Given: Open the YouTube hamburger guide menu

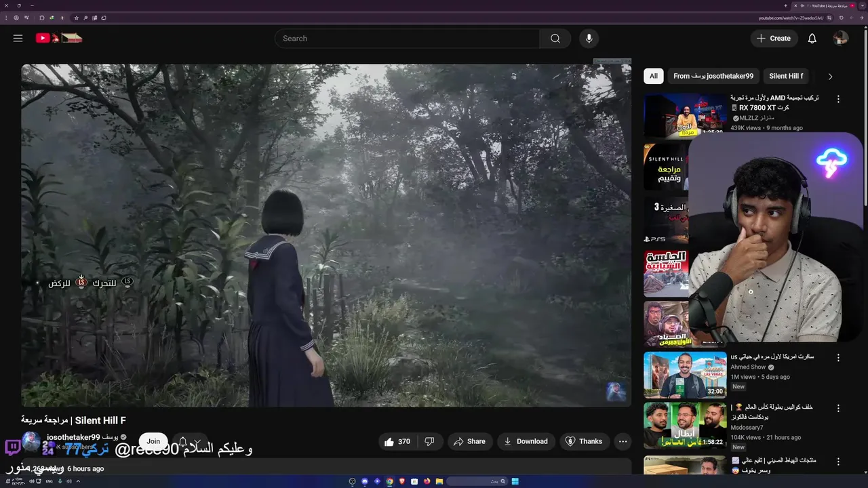Looking at the screenshot, I should tap(18, 38).
